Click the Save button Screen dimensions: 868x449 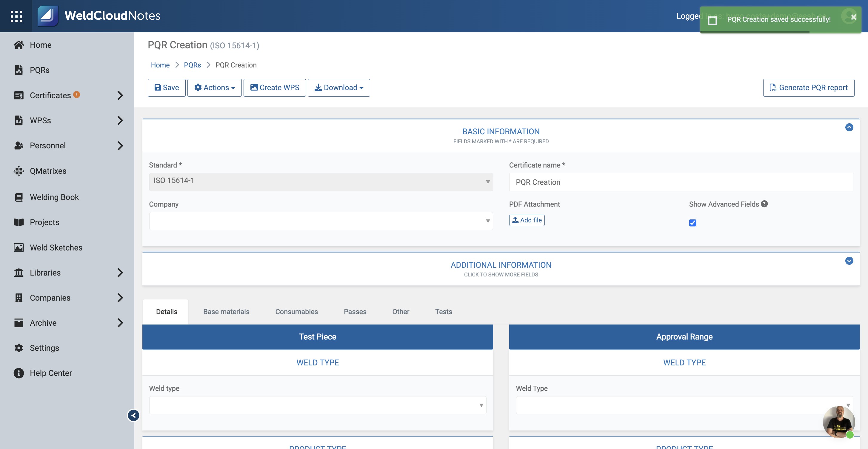coord(167,88)
